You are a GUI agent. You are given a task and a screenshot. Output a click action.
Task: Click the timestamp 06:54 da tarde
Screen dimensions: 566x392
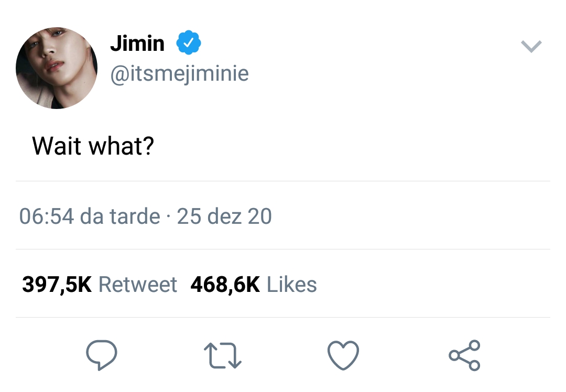pyautogui.click(x=90, y=216)
